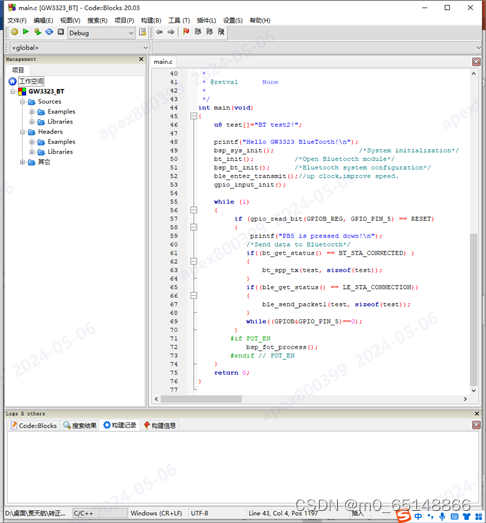
Task: Jump back with left arrow icon
Action: coord(159,32)
